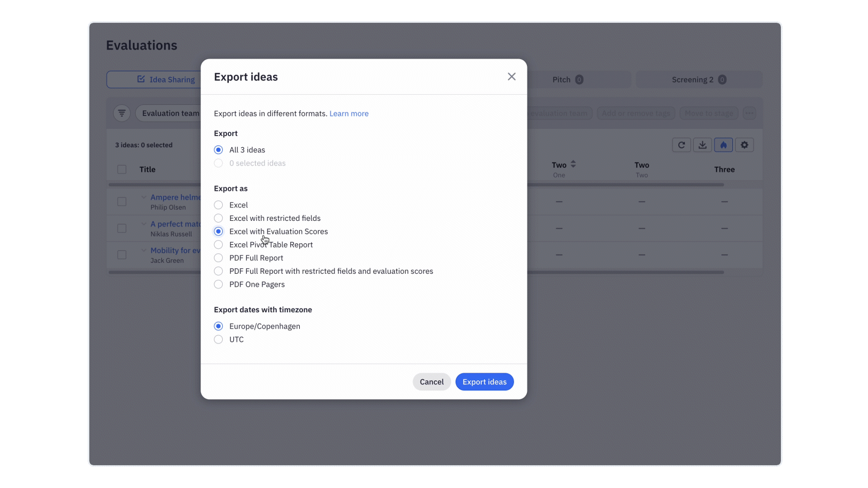Toggle the blue flame hotlist icon
This screenshot has width=868, height=488.
(x=723, y=144)
